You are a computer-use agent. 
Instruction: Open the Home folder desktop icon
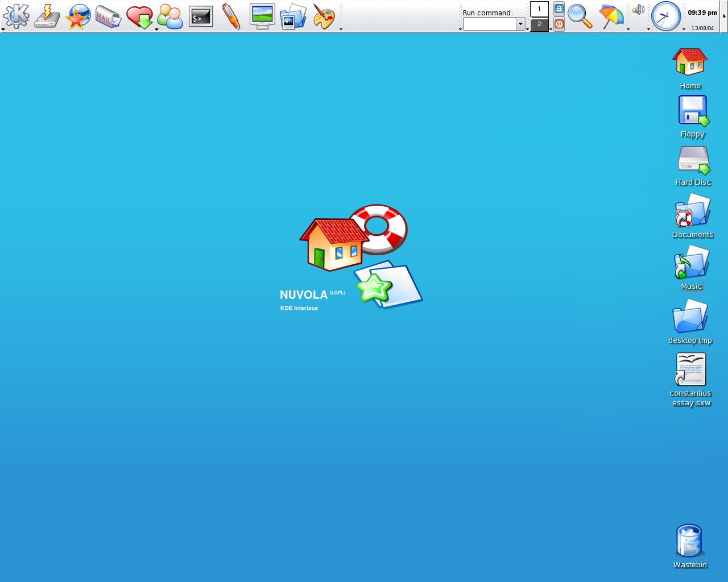[x=689, y=60]
